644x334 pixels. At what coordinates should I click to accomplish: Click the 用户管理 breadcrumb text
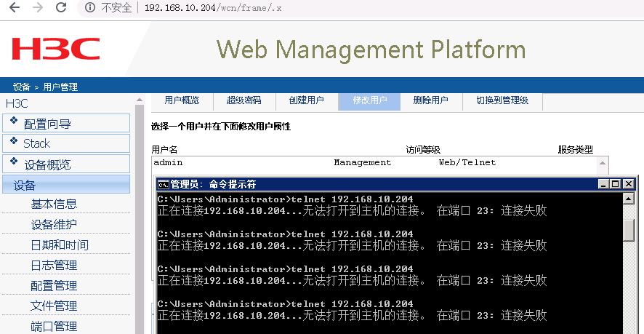click(x=60, y=87)
